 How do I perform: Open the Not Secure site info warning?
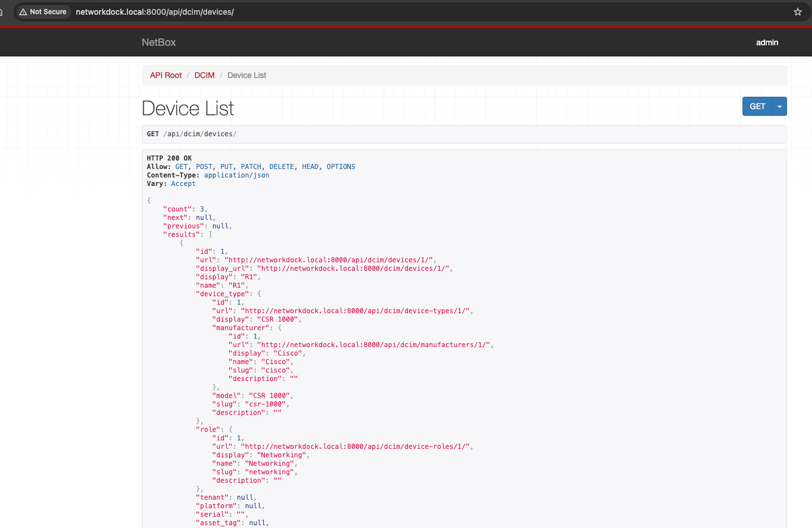point(43,11)
